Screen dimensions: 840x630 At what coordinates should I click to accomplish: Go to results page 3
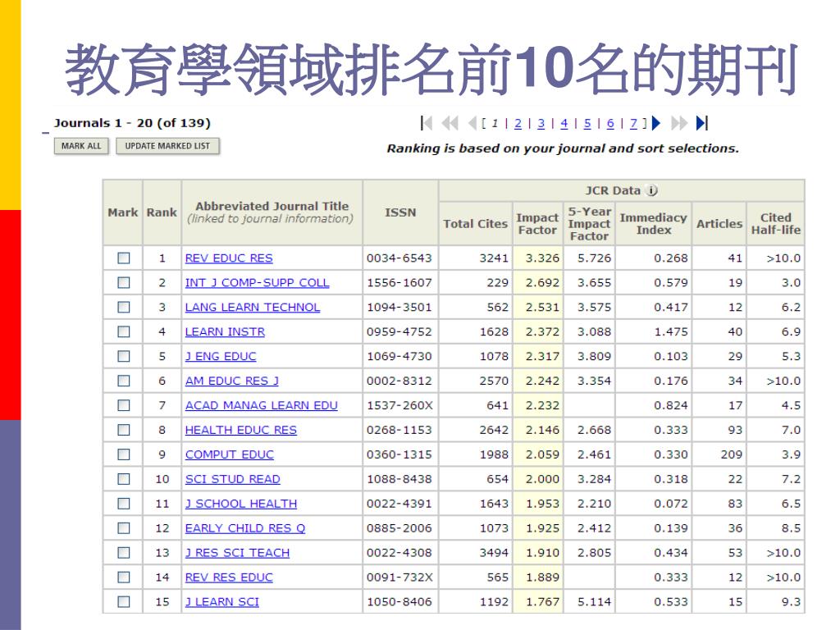(541, 124)
